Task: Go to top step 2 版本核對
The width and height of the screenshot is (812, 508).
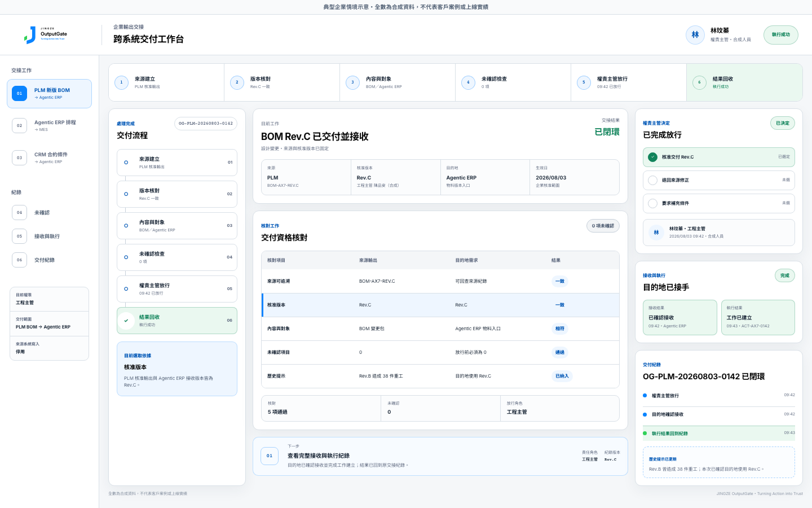Action: (x=282, y=82)
